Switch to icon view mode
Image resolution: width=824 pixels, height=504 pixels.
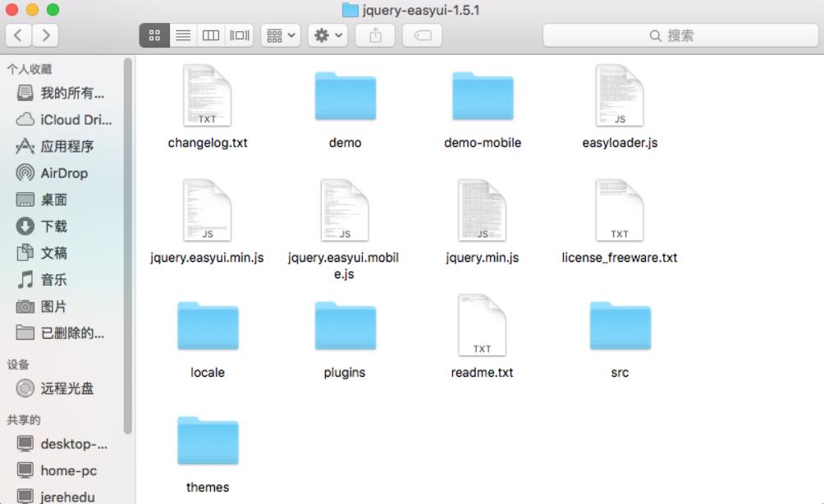point(154,35)
